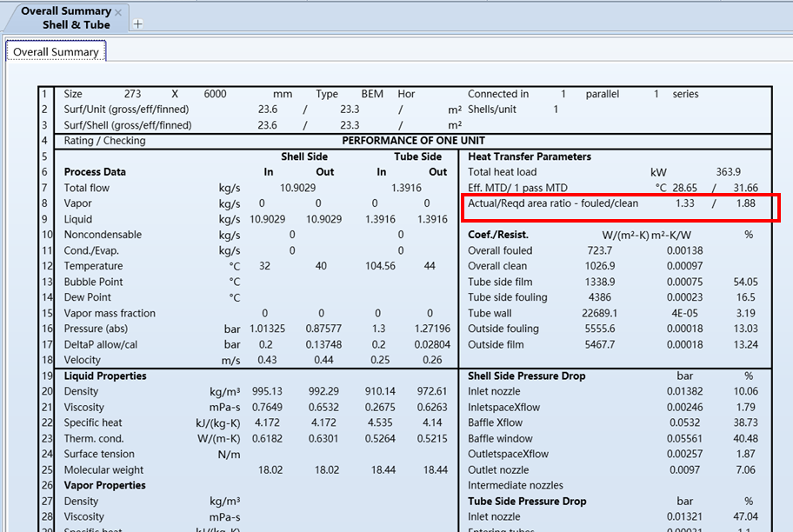The width and height of the screenshot is (793, 532).
Task: Click the OutletspaceXflow percentage 1.87
Action: coord(745,454)
